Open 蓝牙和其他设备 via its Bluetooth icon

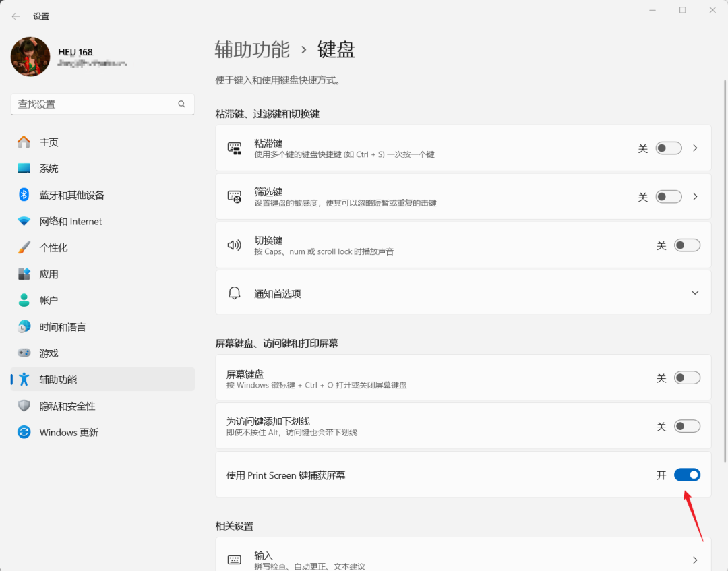click(x=24, y=195)
